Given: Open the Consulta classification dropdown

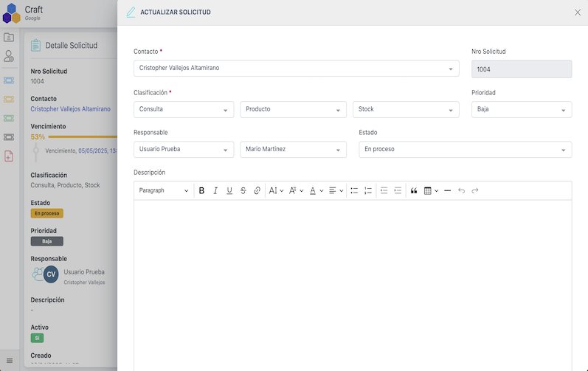Looking at the screenshot, I should point(184,109).
